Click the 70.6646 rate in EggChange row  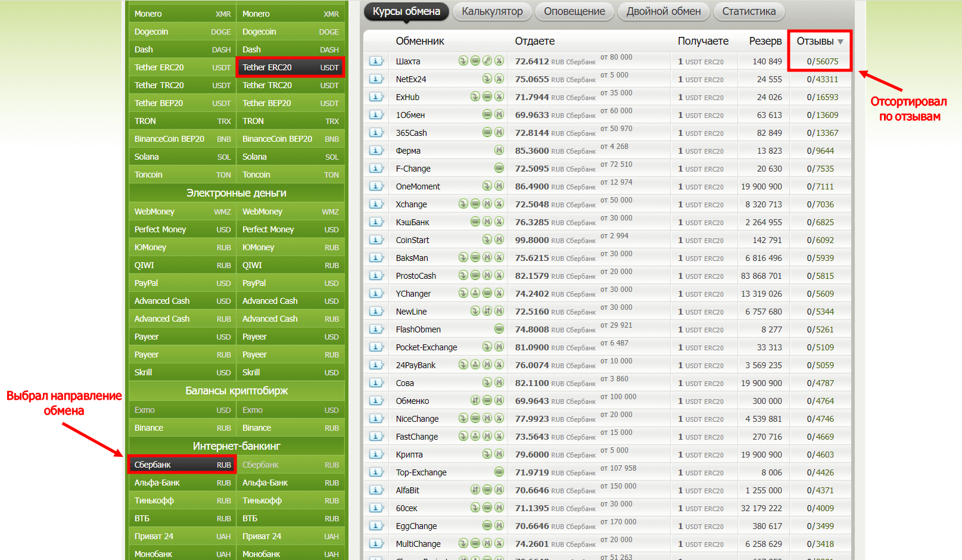point(532,526)
